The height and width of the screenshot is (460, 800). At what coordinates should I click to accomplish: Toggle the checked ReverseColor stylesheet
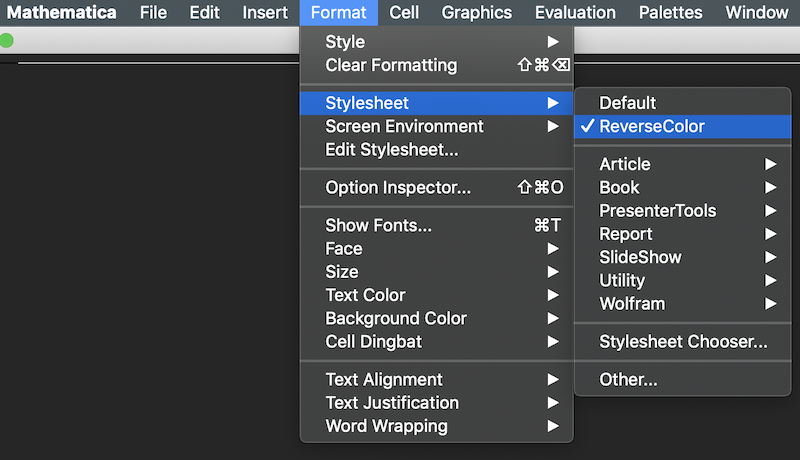(683, 126)
